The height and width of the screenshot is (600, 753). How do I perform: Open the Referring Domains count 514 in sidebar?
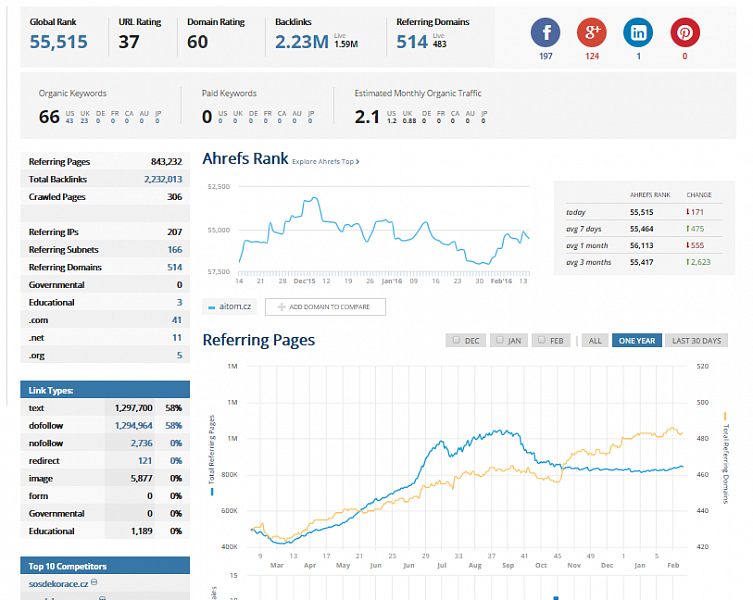pos(174,267)
